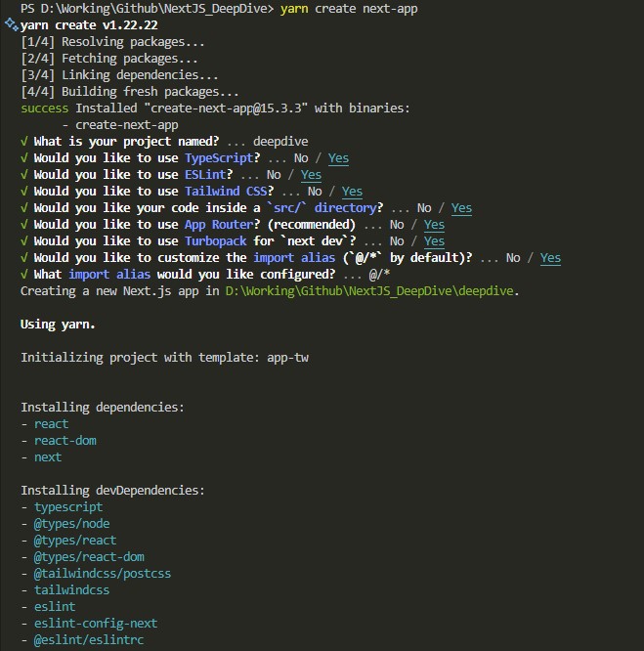Click the '[3/4] Linking dependencies...' line
This screenshot has width=644, height=651.
pyautogui.click(x=119, y=75)
